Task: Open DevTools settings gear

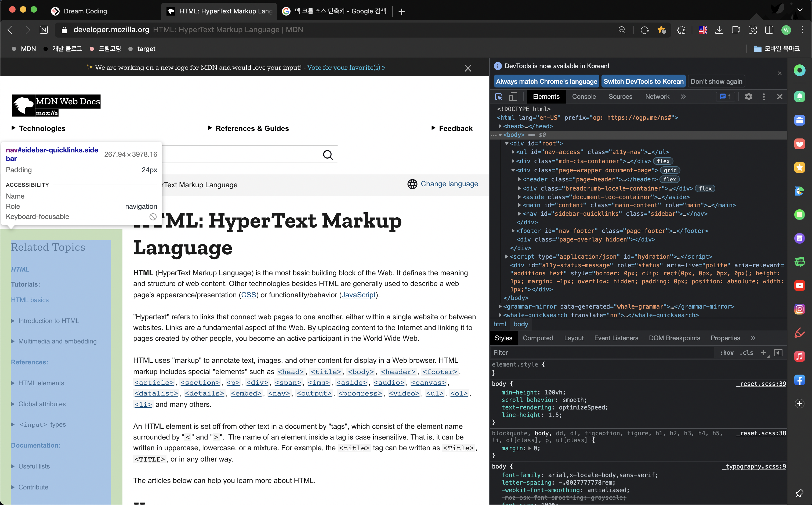Action: pyautogui.click(x=748, y=97)
